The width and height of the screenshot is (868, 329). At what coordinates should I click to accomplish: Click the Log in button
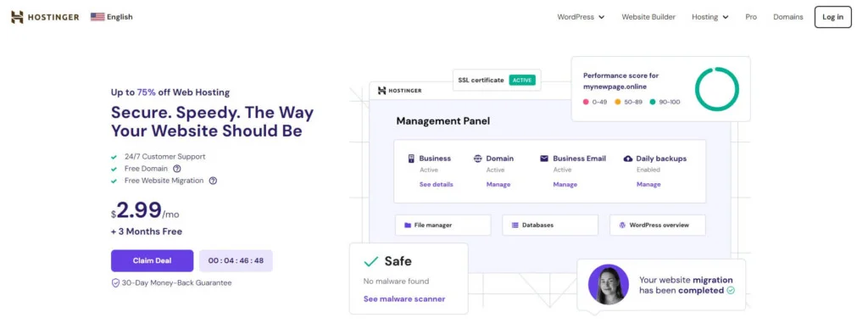(x=832, y=17)
